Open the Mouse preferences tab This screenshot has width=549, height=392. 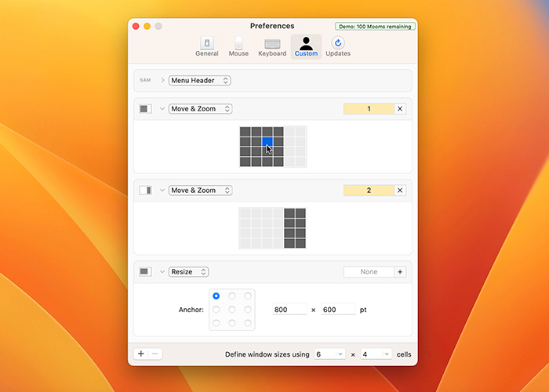tap(238, 47)
